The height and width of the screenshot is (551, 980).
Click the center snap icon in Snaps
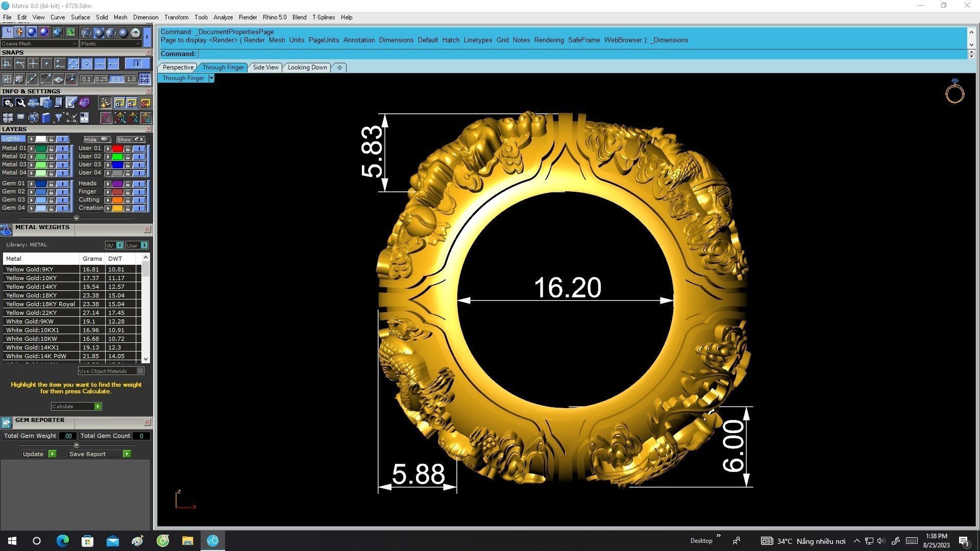pyautogui.click(x=86, y=64)
